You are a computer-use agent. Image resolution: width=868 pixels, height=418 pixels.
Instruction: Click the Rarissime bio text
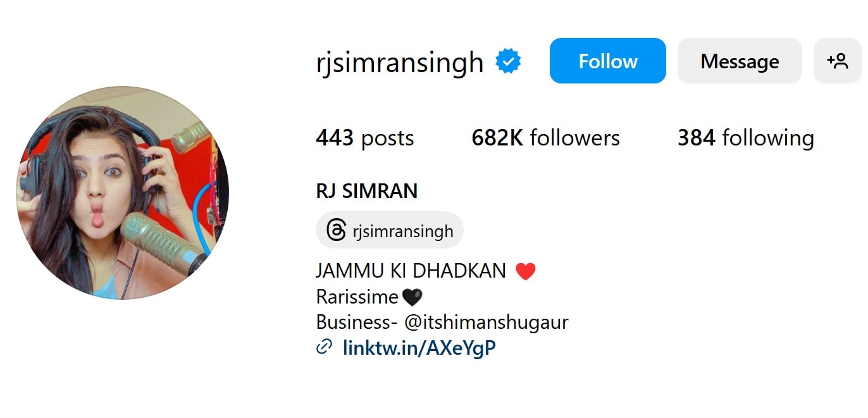point(357,297)
